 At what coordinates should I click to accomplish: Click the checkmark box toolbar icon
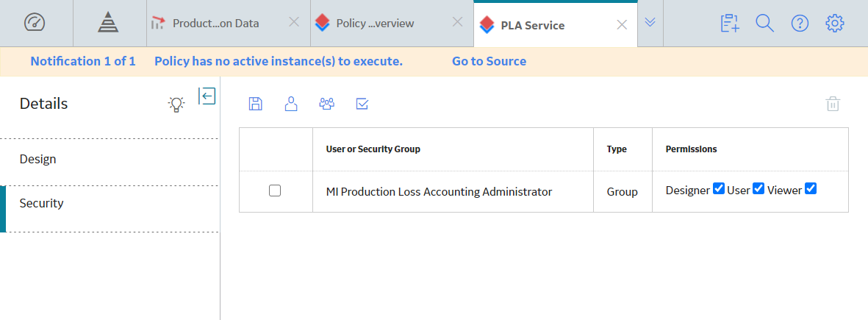(362, 104)
